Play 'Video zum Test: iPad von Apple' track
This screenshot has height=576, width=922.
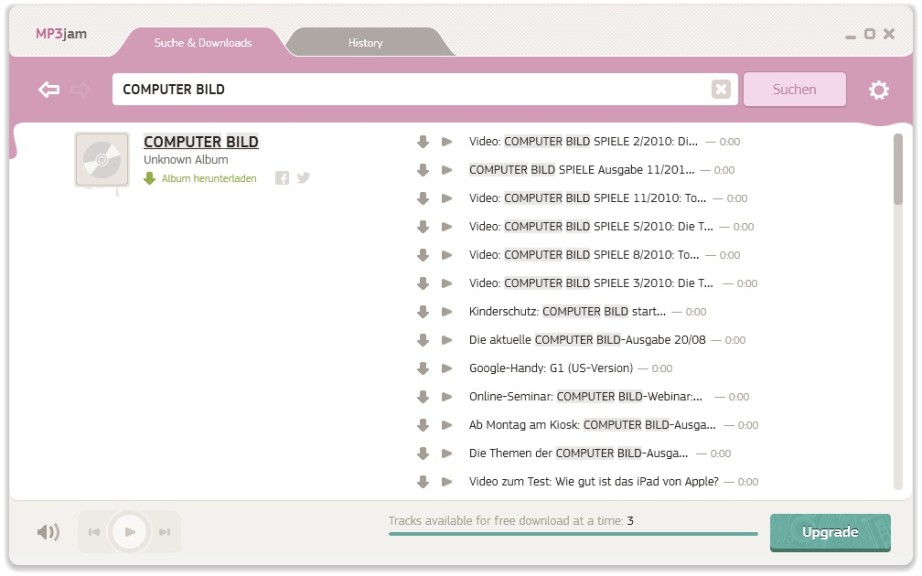[x=447, y=482]
